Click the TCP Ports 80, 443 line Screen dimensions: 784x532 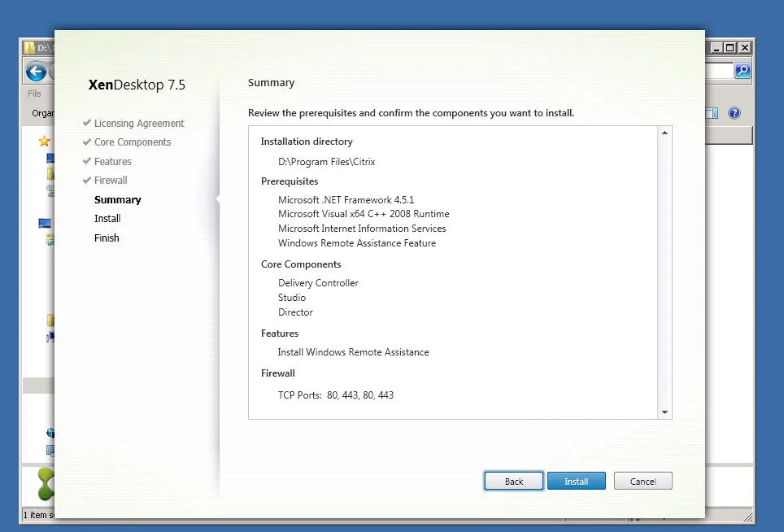[x=336, y=395]
